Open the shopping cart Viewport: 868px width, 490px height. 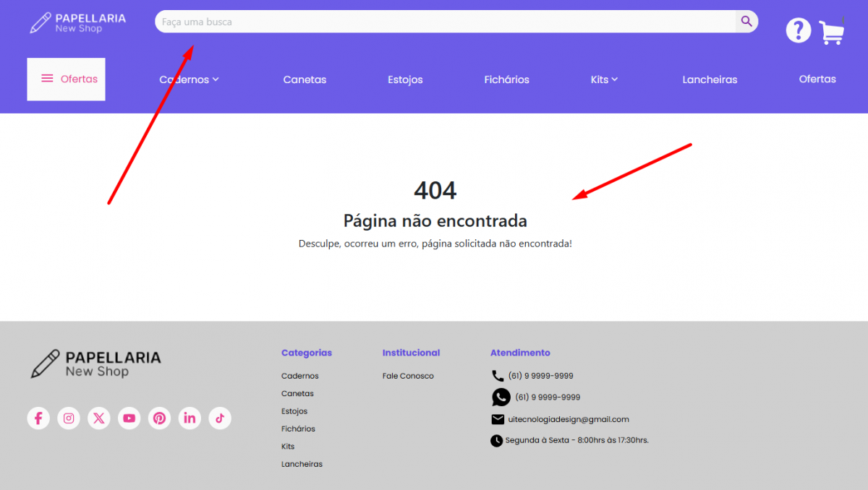[x=831, y=33]
